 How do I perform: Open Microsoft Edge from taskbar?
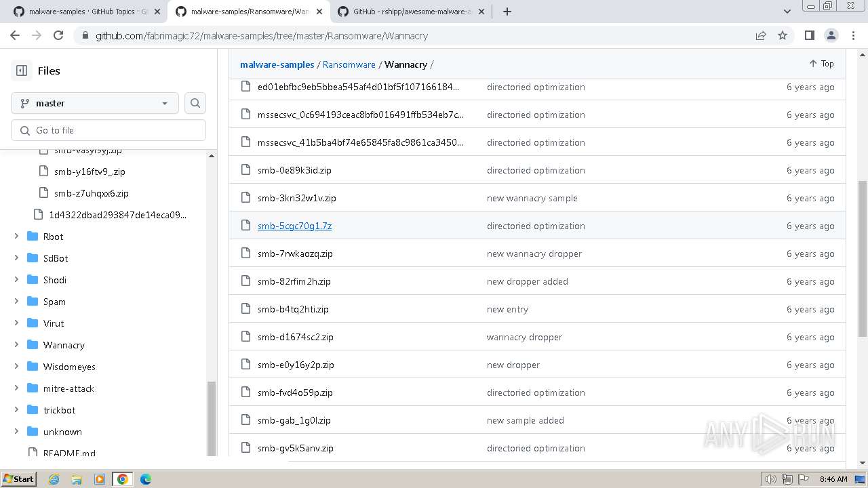click(x=145, y=479)
